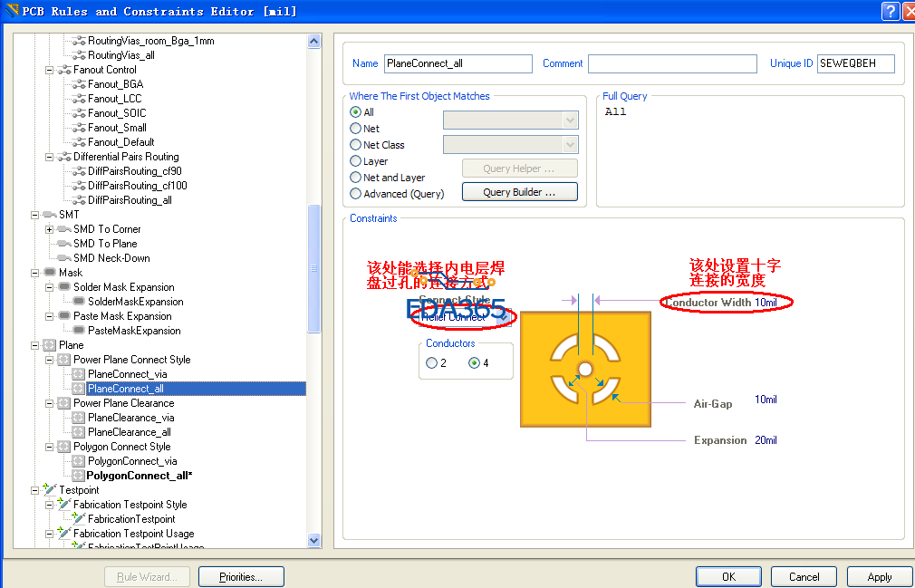Open the Query Builder

519,192
